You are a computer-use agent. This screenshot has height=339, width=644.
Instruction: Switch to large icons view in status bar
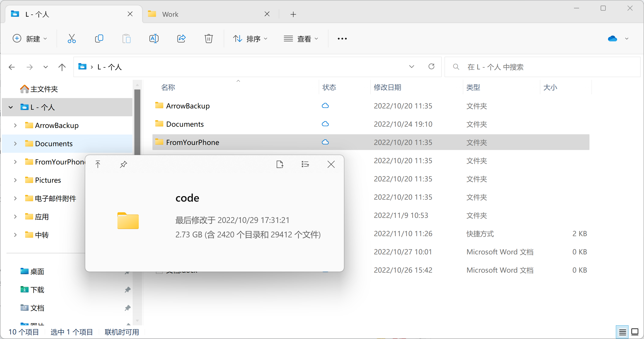[635, 332]
